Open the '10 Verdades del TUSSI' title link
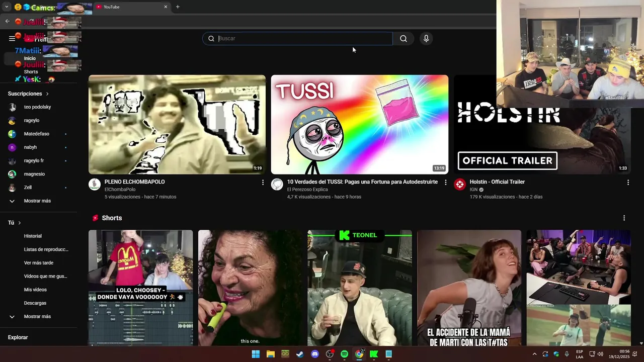 pyautogui.click(x=362, y=182)
